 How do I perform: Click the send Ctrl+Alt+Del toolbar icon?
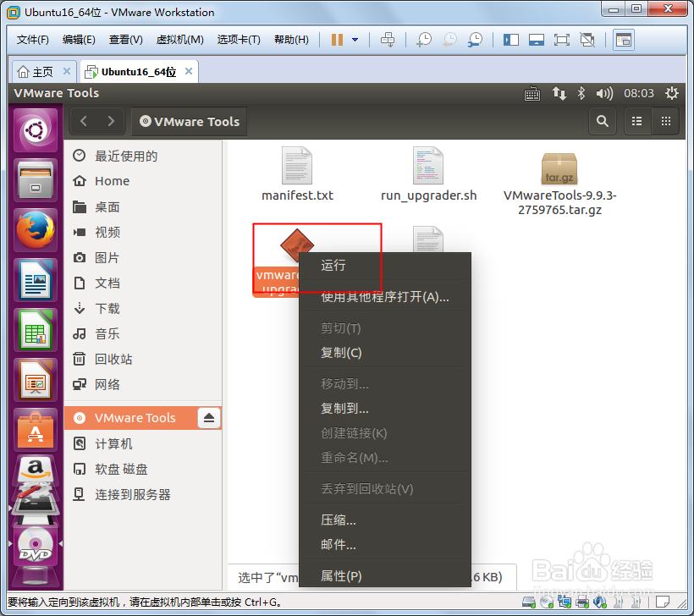click(388, 40)
